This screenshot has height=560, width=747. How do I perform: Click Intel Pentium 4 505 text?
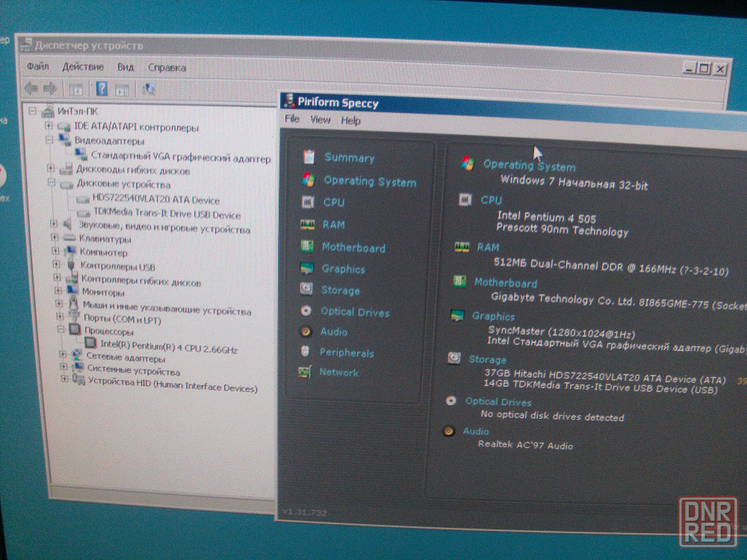tap(547, 217)
